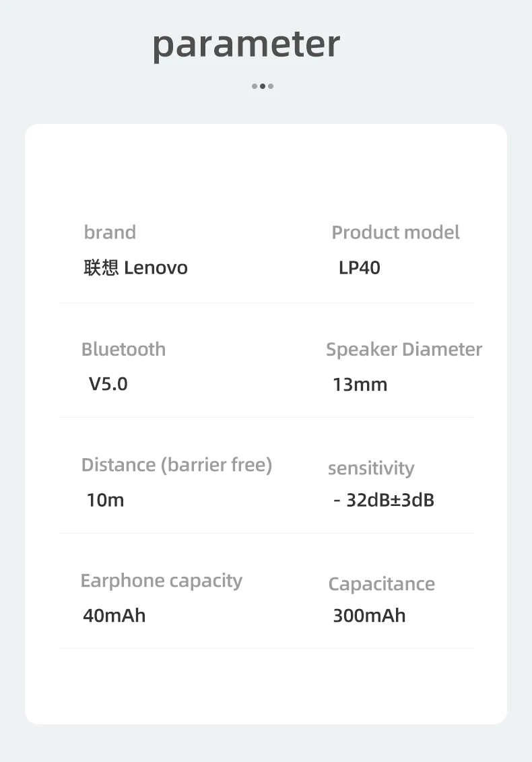Image resolution: width=532 pixels, height=762 pixels.
Task: Click the "300mAh" capacitance value
Action: coord(369,615)
